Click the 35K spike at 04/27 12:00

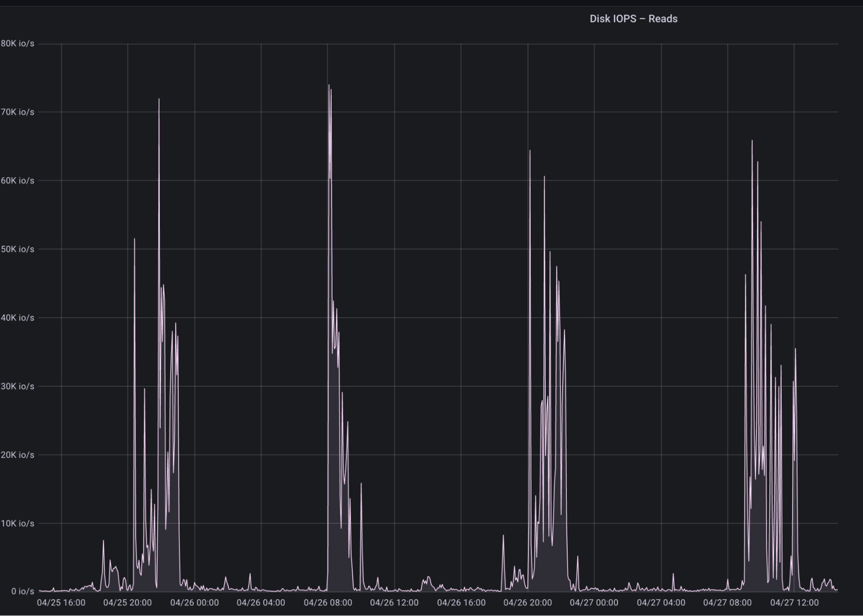[795, 349]
